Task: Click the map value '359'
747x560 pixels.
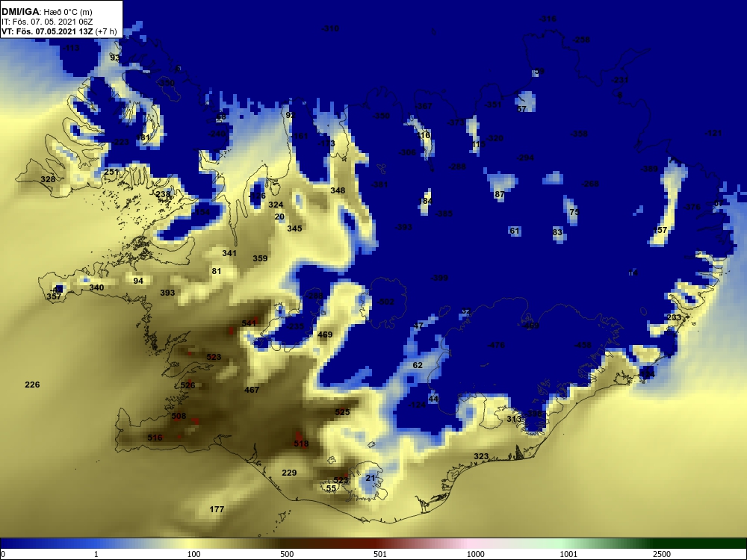Action: click(260, 258)
